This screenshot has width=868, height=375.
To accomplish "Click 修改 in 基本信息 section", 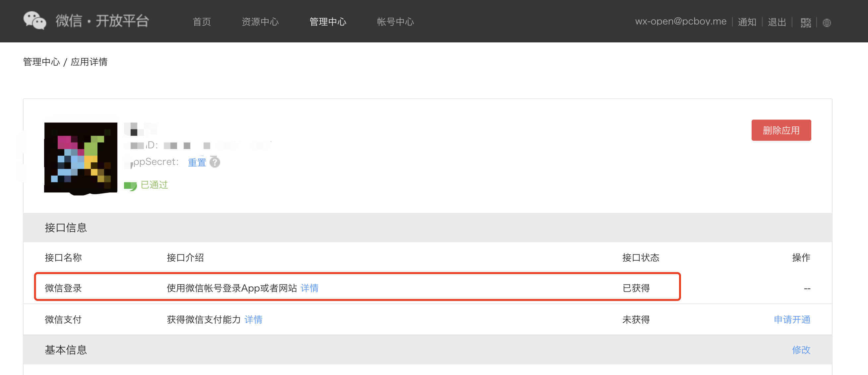I will coord(801,349).
